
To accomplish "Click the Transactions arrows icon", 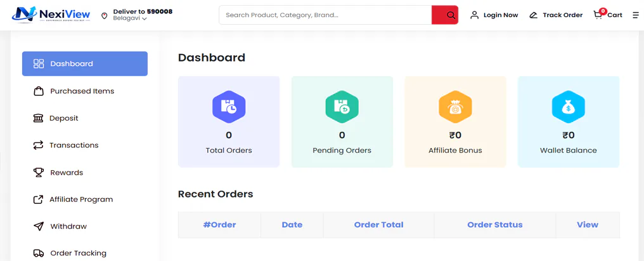I will click(x=38, y=145).
